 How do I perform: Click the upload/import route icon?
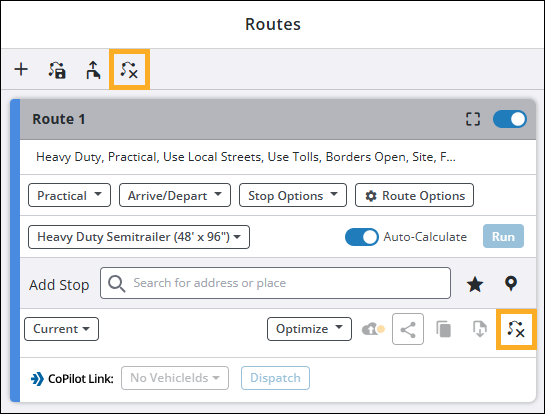pos(93,70)
